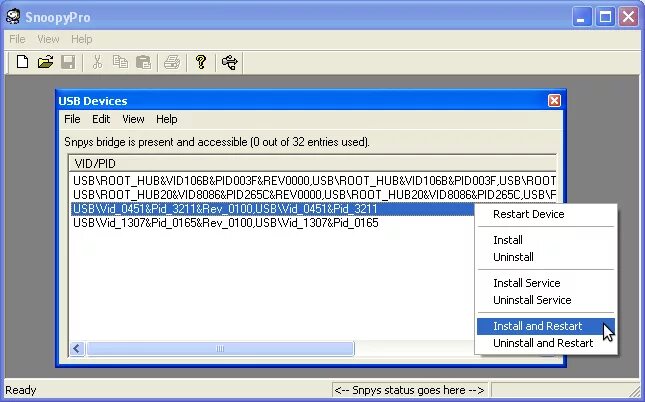Minimize the SnoopyPro window

581,17
